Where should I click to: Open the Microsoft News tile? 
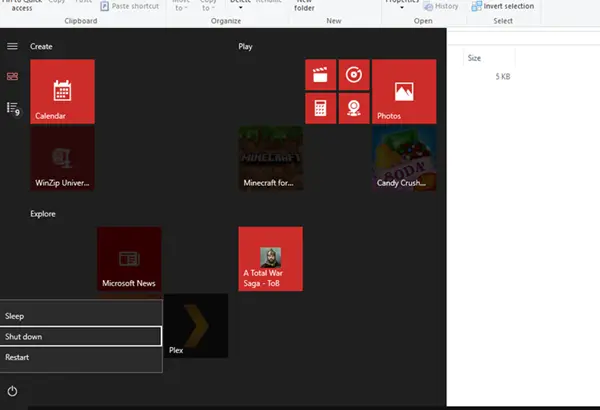click(129, 259)
